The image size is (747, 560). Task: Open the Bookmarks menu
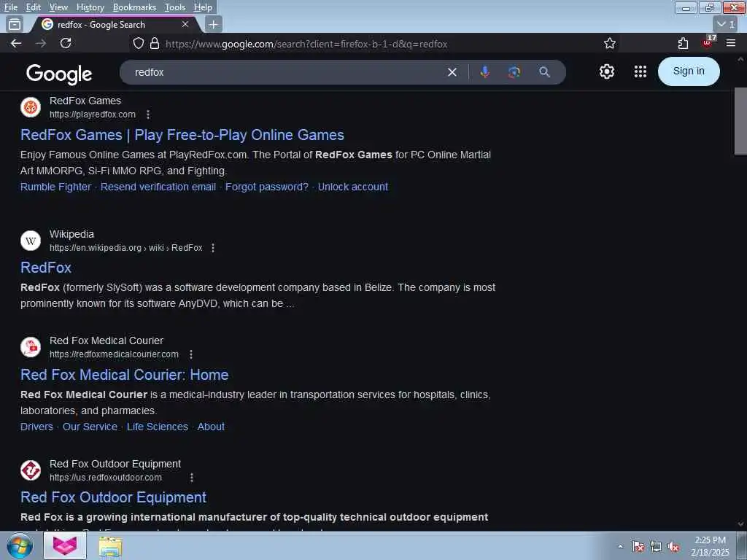point(134,7)
